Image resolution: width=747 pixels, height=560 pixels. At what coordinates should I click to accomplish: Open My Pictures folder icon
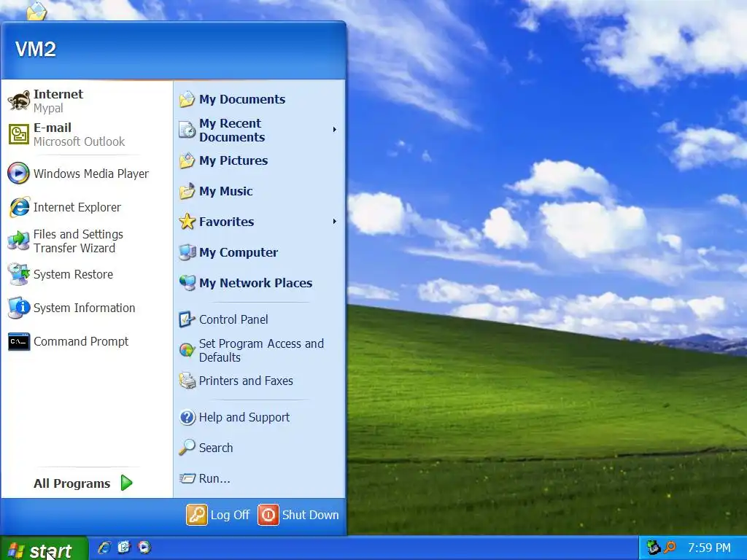coord(187,160)
